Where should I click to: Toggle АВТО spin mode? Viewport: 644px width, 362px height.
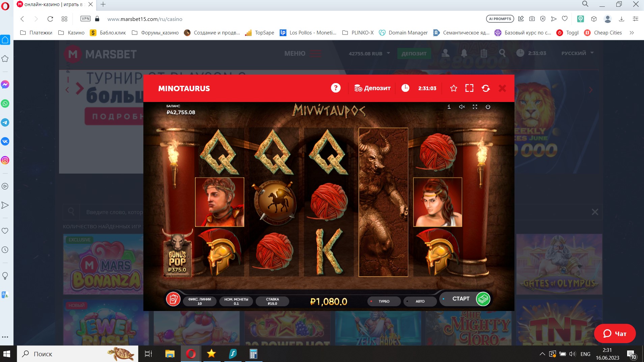tap(420, 301)
